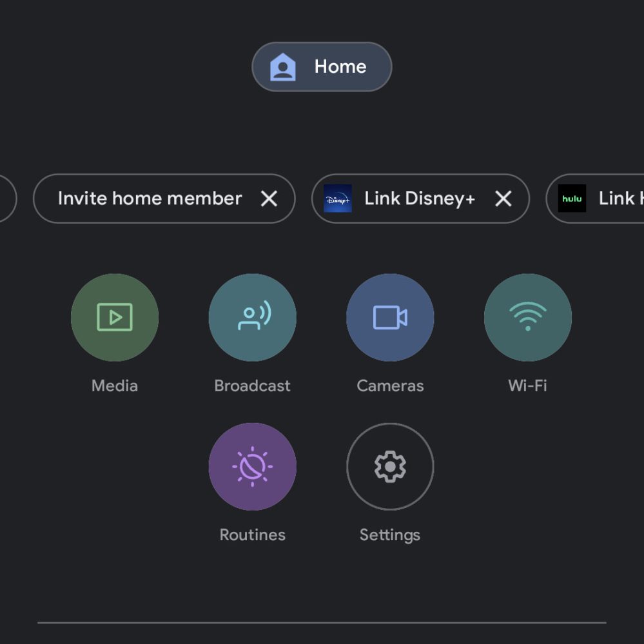Click the Cameras text label
The width and height of the screenshot is (644, 644).
pos(390,385)
